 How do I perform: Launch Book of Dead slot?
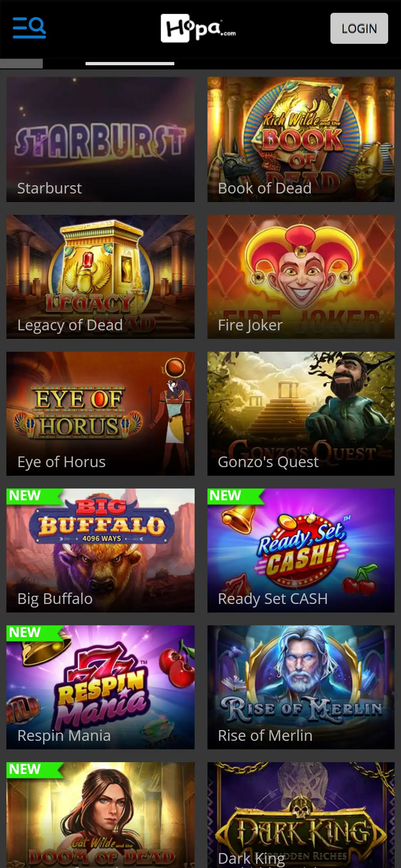(x=301, y=139)
